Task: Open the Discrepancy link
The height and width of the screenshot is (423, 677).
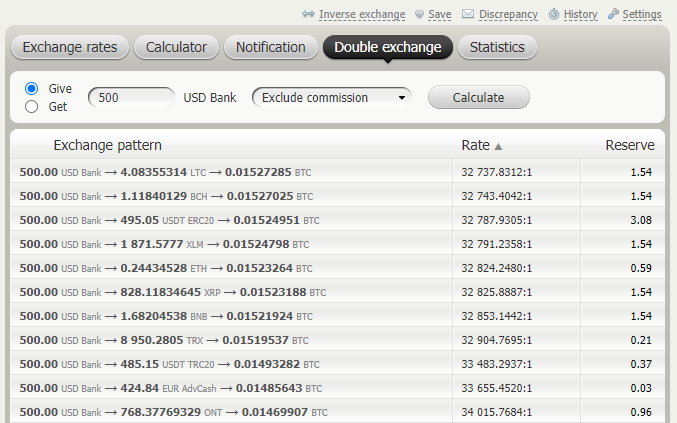Action: pos(508,14)
